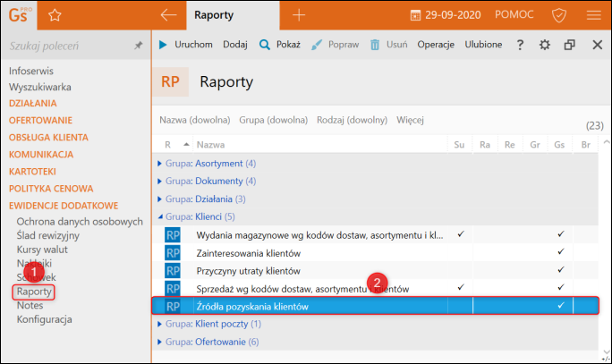Expand the Asortyment group
This screenshot has height=364, width=612.
click(160, 163)
